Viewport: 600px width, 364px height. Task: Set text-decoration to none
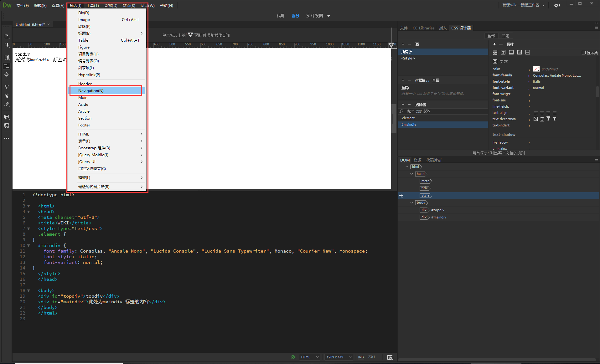point(535,119)
